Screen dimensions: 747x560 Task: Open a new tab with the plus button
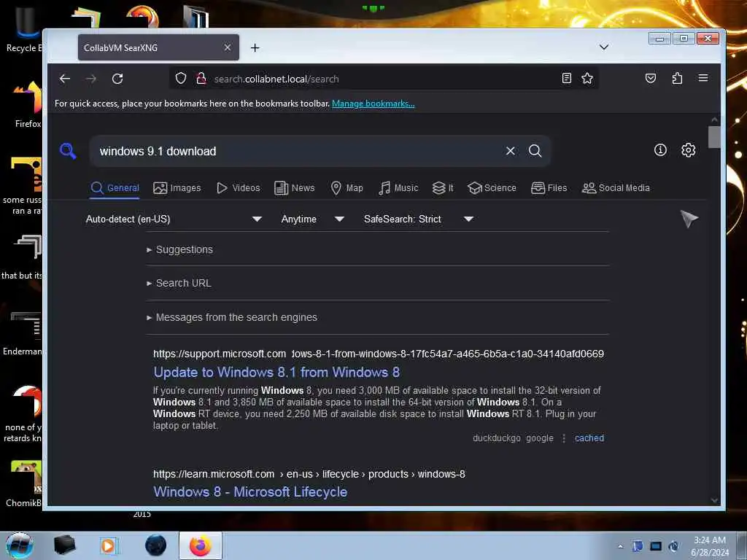click(255, 47)
